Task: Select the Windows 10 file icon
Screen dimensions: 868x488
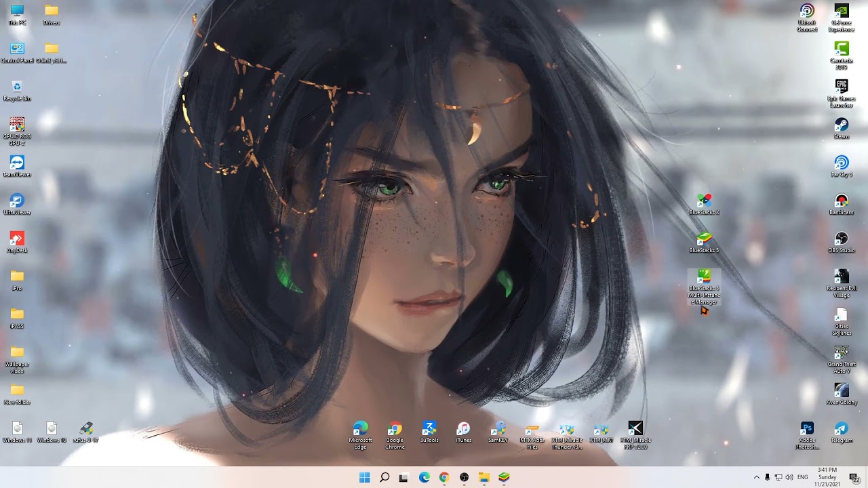Action: click(x=52, y=432)
